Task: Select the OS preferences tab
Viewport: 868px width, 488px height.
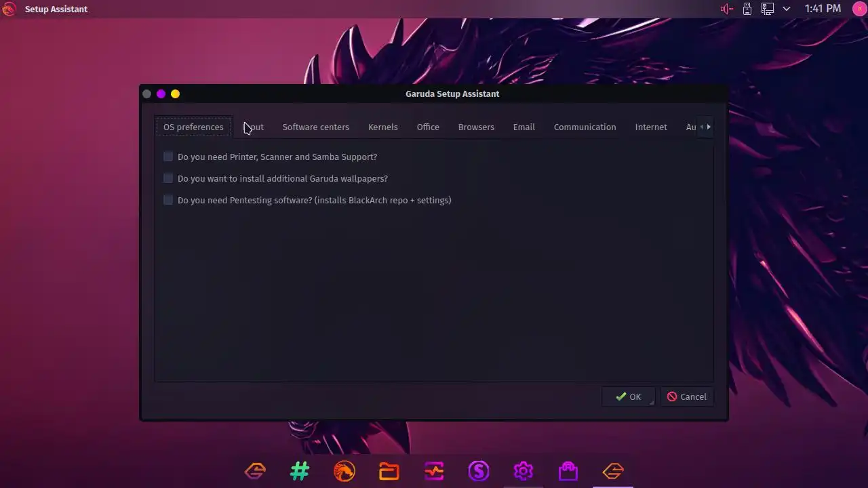Action: click(193, 127)
